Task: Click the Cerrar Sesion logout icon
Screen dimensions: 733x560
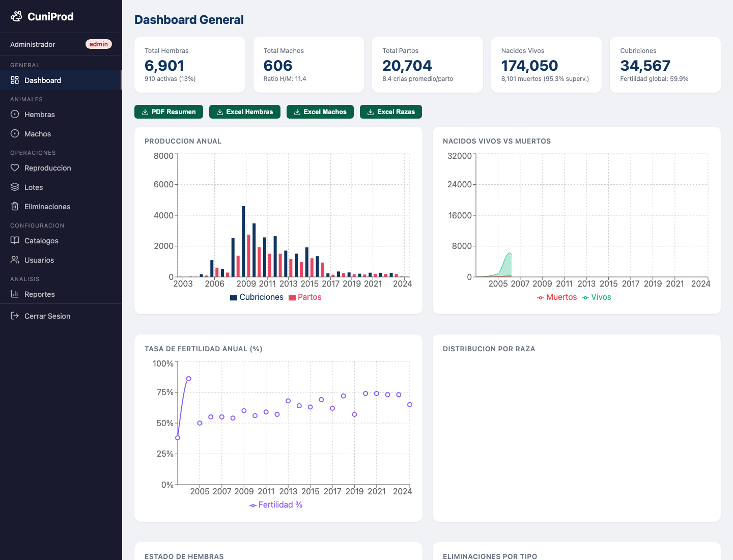Action: (15, 316)
